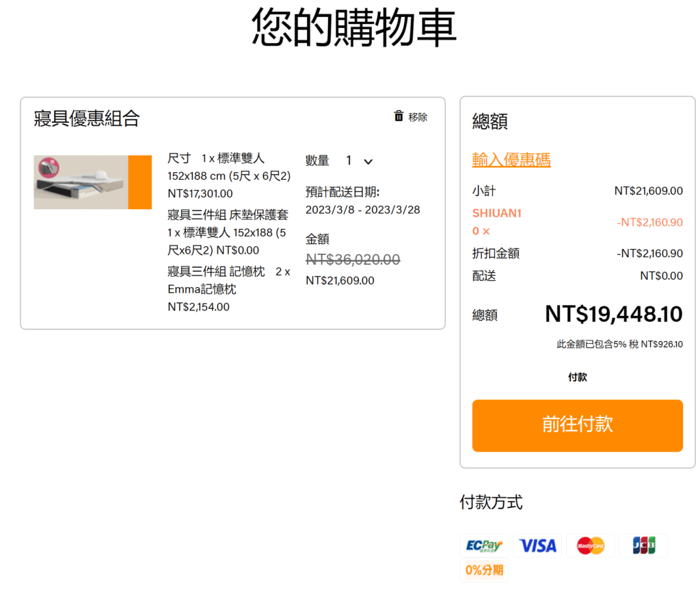Click the crossed-out price NT$36,020.00
This screenshot has height=590, width=700.
(353, 259)
